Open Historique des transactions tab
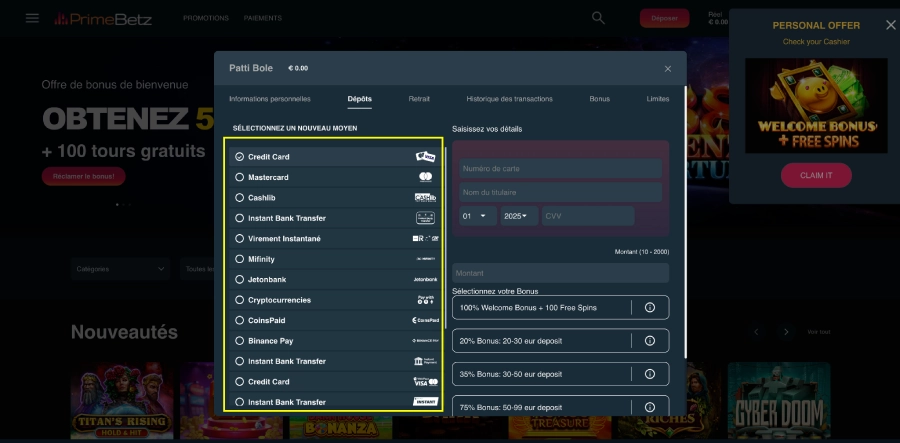This screenshot has height=443, width=900. 509,99
